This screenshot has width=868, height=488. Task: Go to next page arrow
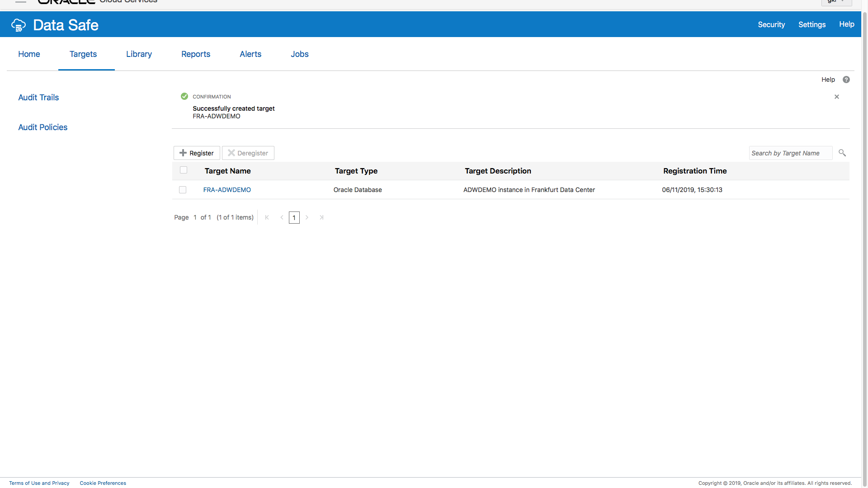coord(307,217)
